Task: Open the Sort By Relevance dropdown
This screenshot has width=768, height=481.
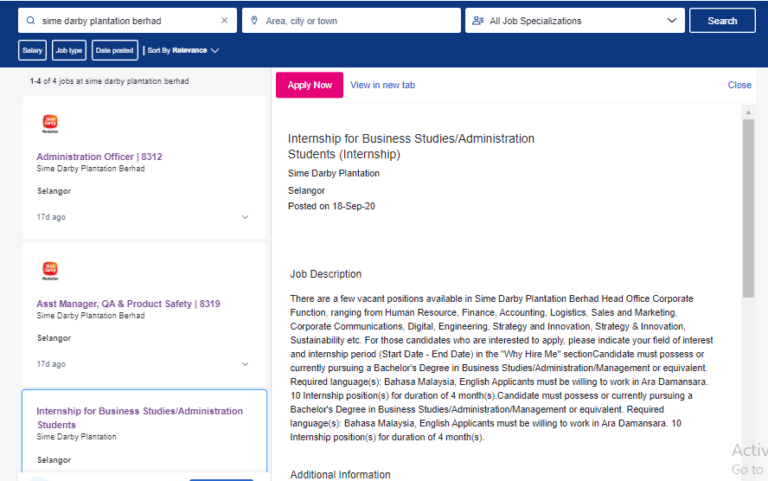Action: tap(184, 50)
